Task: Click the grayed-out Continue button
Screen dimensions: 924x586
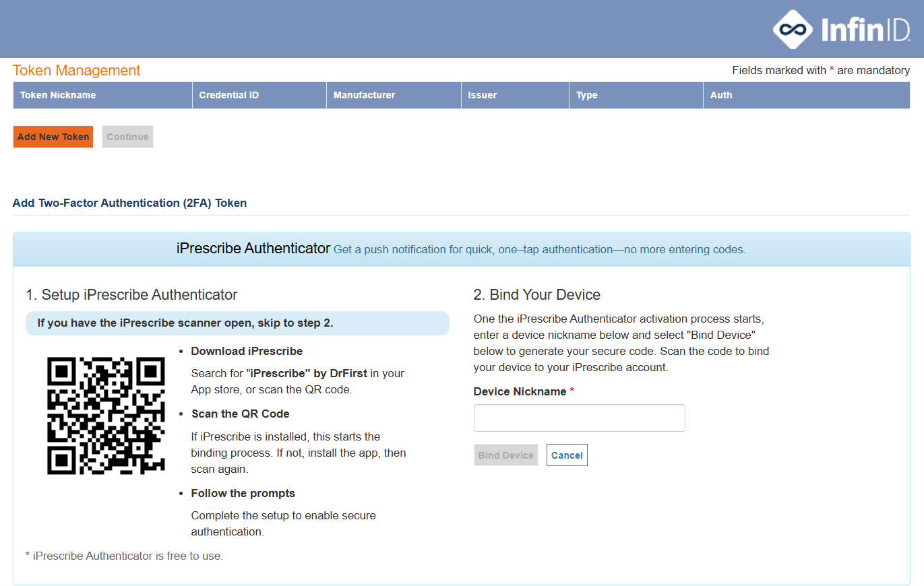Action: 127,137
